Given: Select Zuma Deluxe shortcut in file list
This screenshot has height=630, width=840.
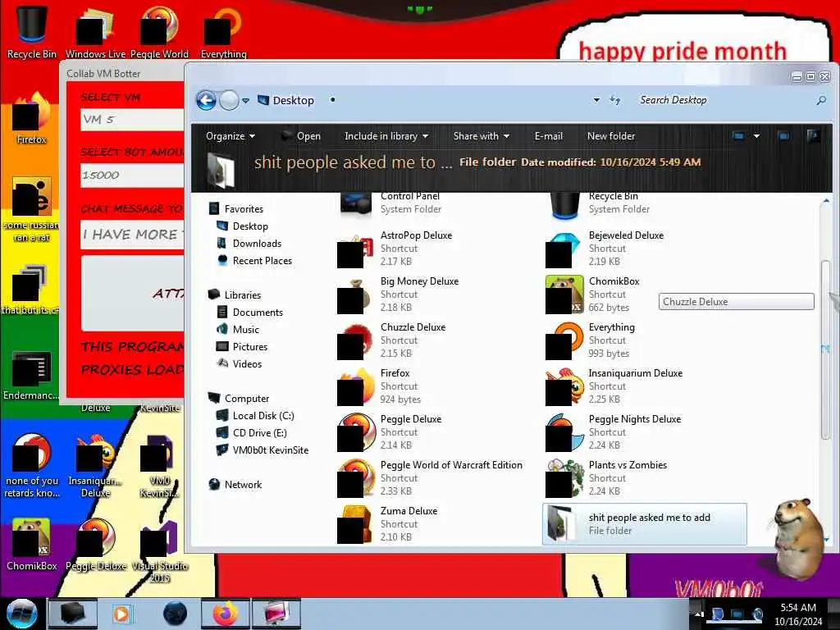Looking at the screenshot, I should pos(434,524).
